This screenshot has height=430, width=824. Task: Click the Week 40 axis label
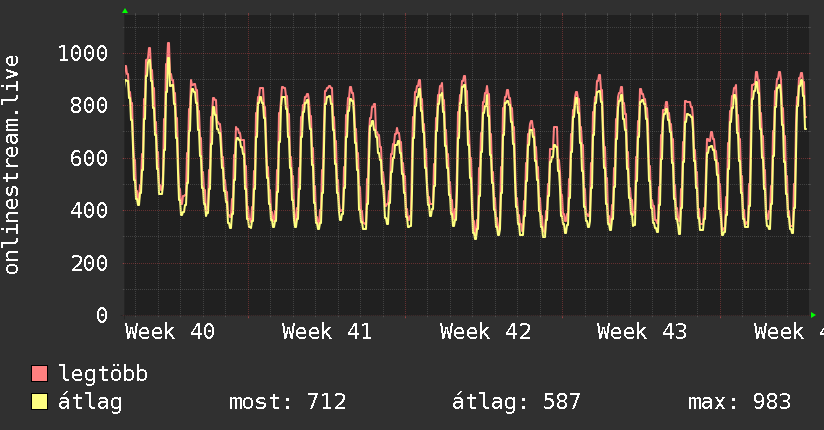click(x=170, y=332)
